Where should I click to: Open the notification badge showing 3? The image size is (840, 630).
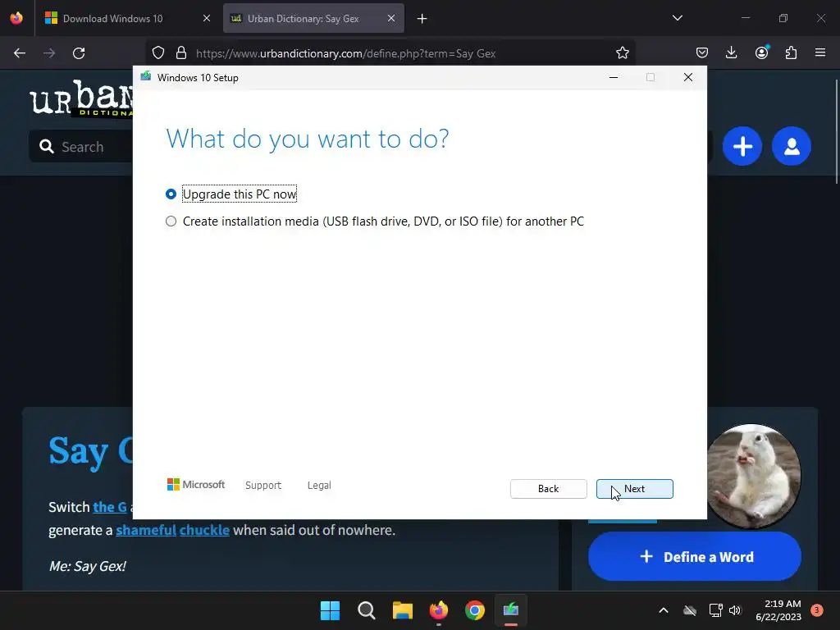coord(816,610)
